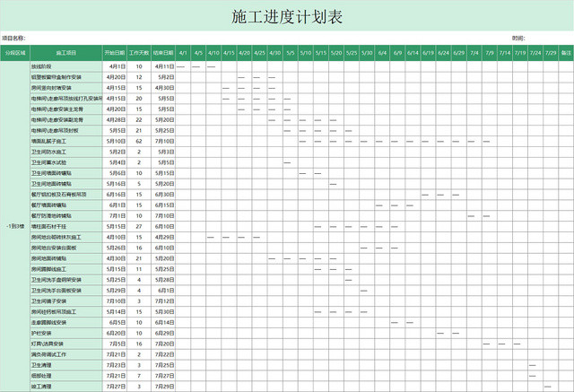574x392 pixels.
Task: Click the title 施工进度计划表
Action: pyautogui.click(x=287, y=17)
